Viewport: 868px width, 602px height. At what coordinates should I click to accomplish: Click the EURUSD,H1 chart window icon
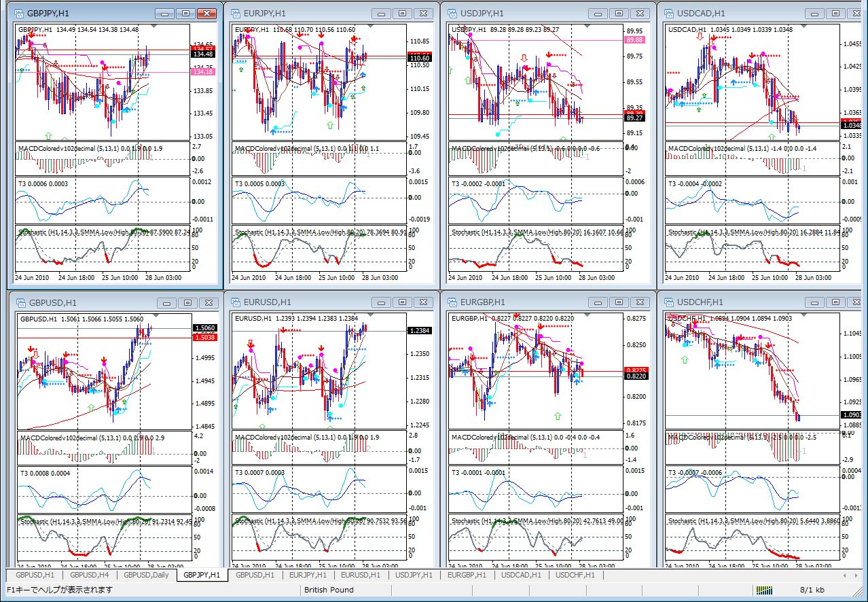236,302
